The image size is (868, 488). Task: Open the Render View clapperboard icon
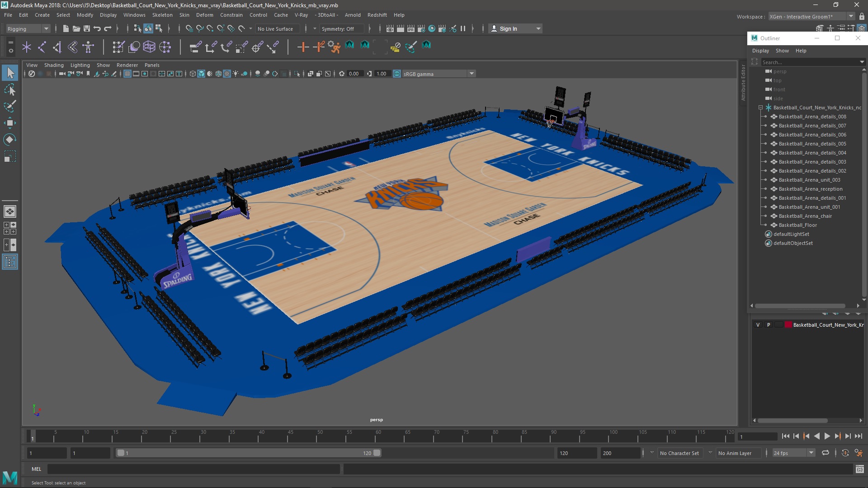coord(390,28)
